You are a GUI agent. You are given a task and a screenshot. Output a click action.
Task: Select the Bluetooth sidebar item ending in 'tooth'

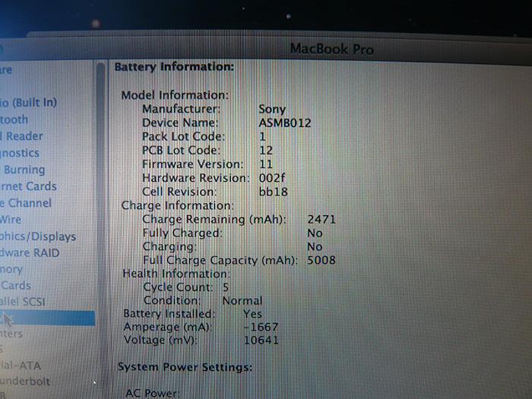[14, 119]
